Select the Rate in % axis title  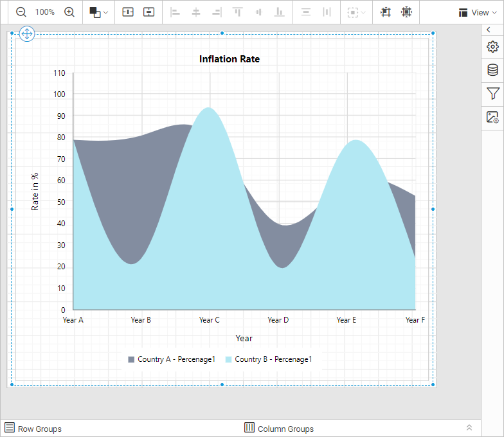[x=35, y=192]
